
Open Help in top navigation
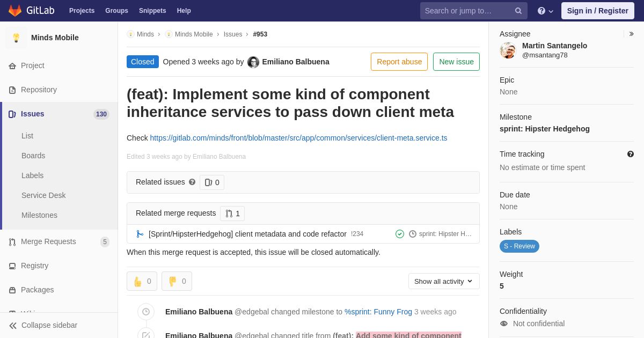pos(184,11)
